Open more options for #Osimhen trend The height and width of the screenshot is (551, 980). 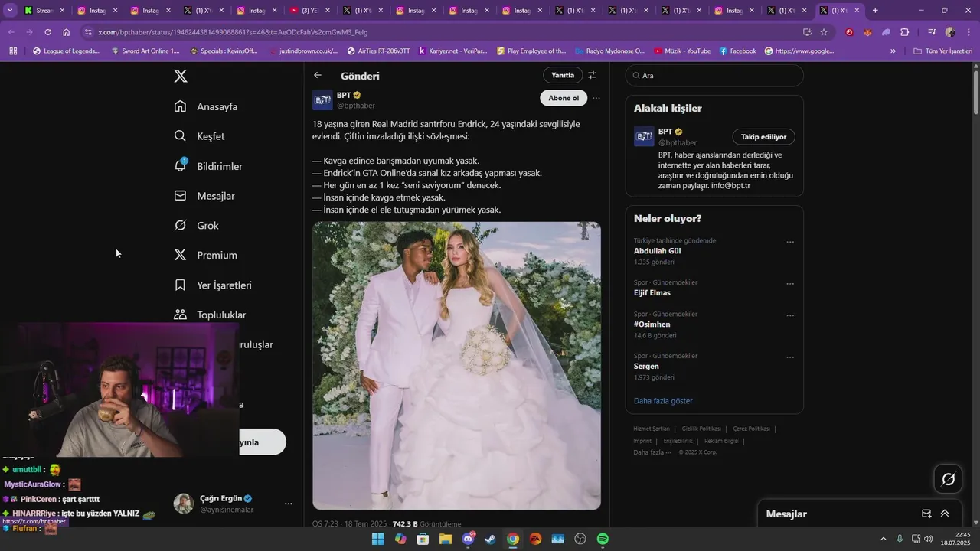point(790,315)
